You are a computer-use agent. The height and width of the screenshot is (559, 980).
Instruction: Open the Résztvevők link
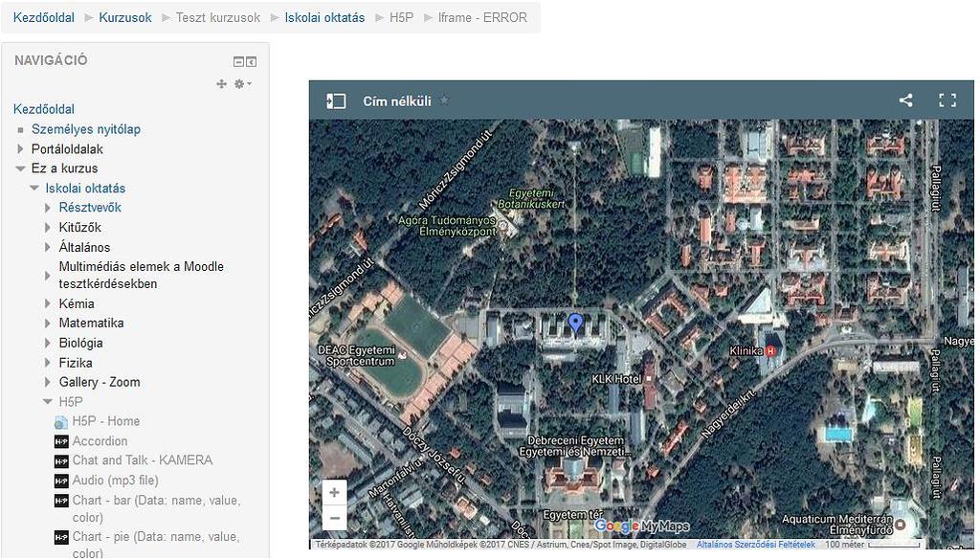90,208
